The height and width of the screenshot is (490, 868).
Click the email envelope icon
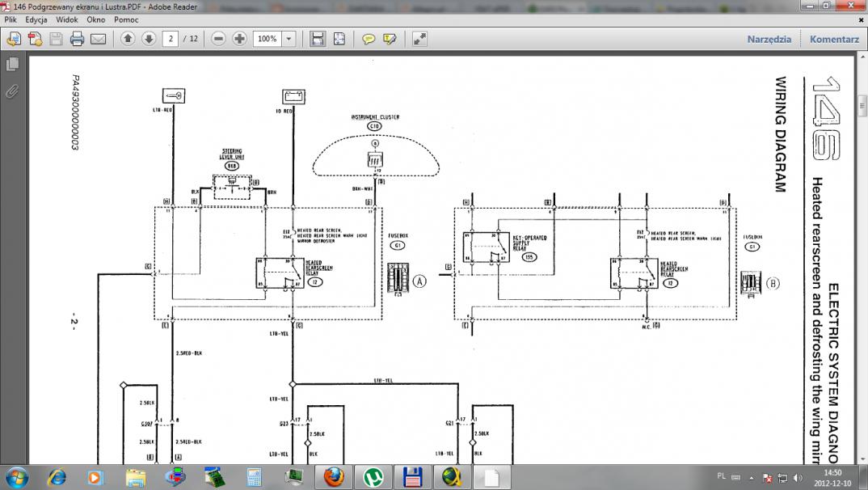point(98,39)
